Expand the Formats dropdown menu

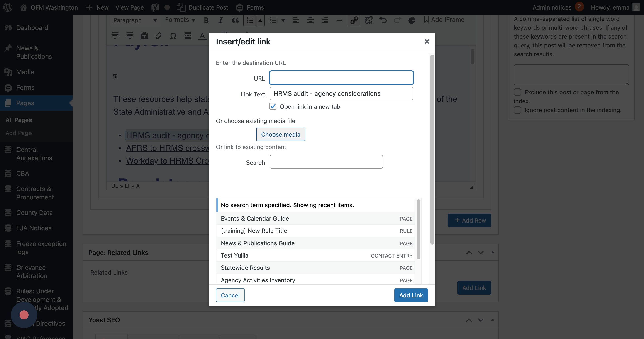[x=180, y=20]
